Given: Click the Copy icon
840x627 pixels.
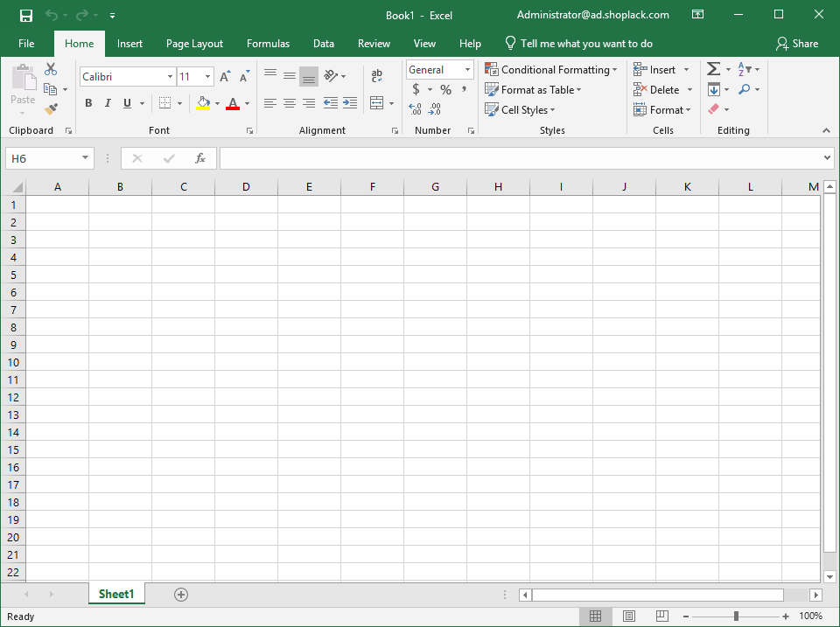Looking at the screenshot, I should click(51, 89).
